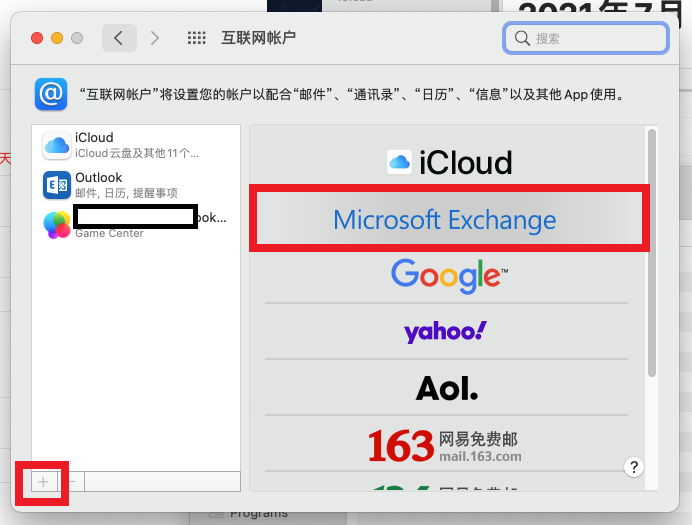Click iCloud 云盘及其他 11 个 subtitle
The width and height of the screenshot is (692, 525).
(x=137, y=153)
